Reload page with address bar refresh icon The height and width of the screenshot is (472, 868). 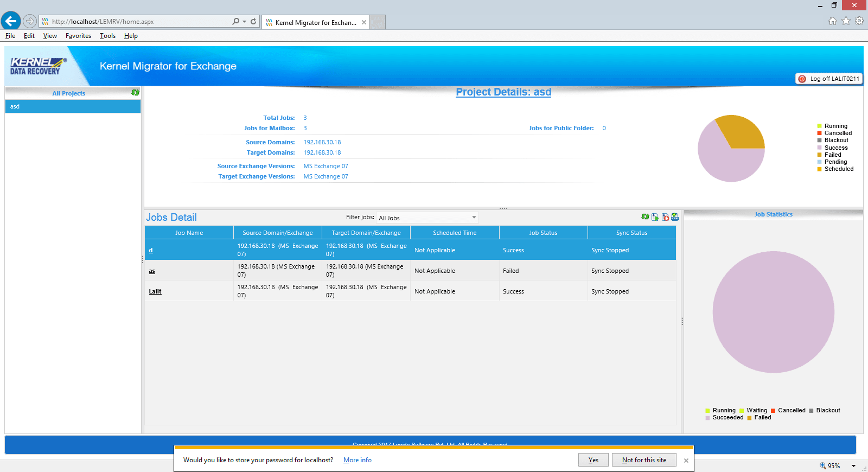click(253, 21)
